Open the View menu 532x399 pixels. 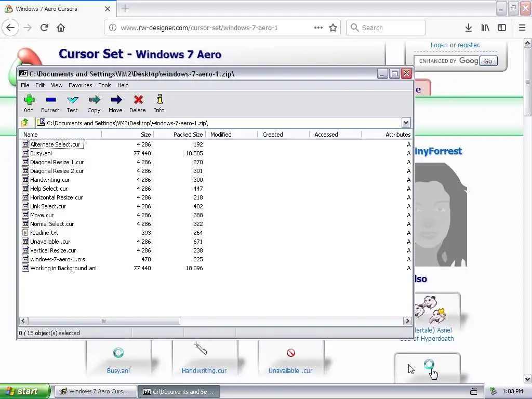point(57,85)
